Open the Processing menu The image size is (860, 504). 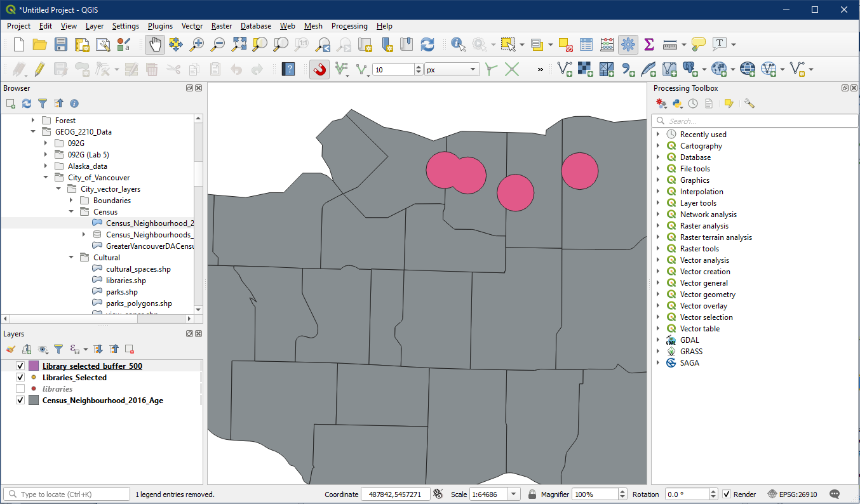point(349,26)
